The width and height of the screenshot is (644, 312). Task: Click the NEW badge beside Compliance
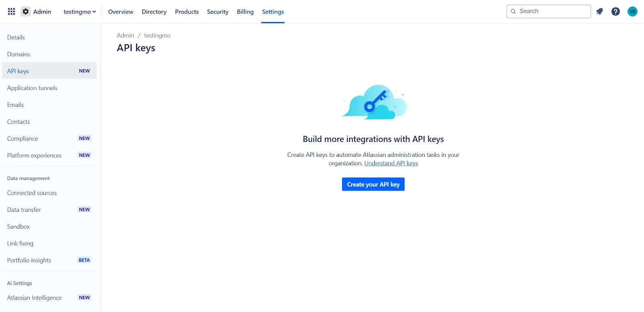click(84, 138)
